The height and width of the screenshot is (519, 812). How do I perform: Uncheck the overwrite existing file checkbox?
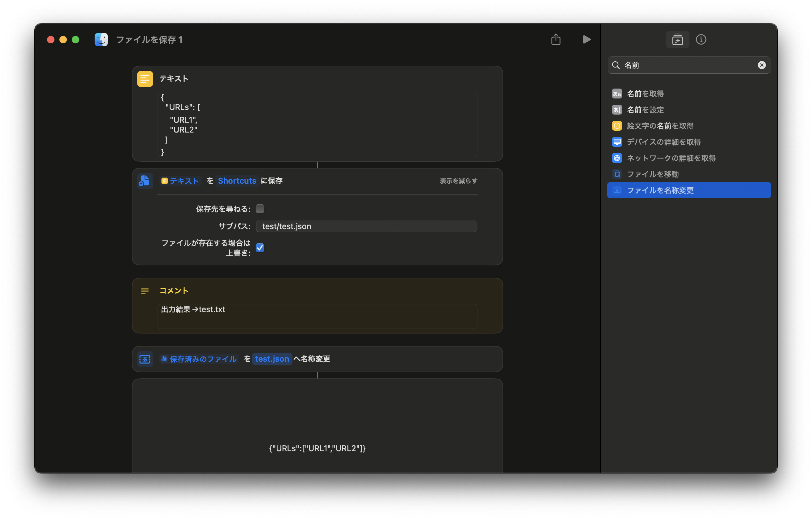(260, 248)
